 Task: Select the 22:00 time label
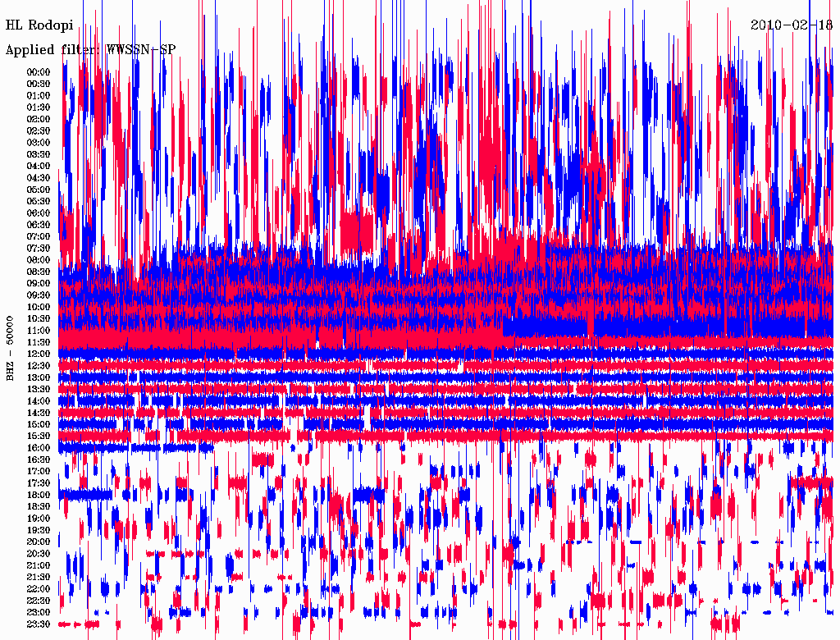pyautogui.click(x=39, y=589)
